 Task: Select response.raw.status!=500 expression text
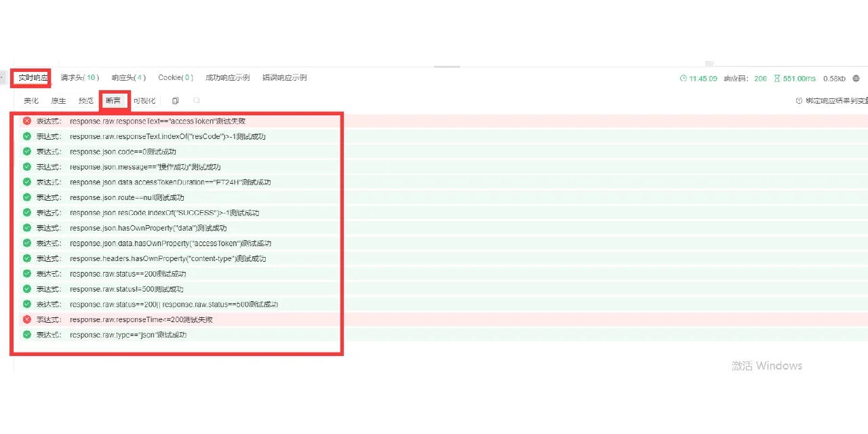click(x=127, y=289)
